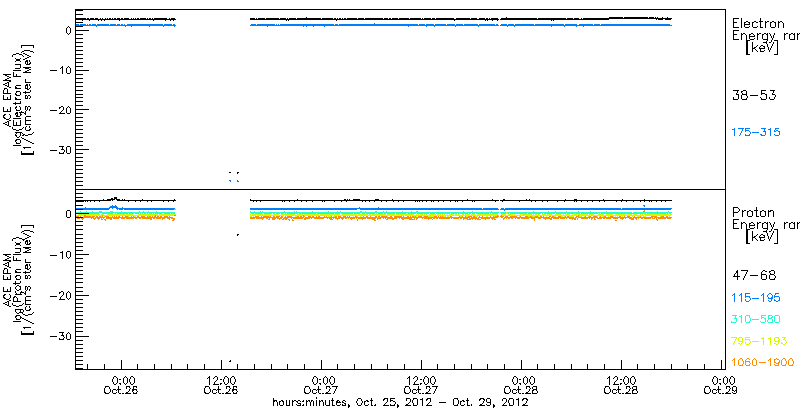Click the orange 1060-1900 proton legend label
Screen dimensions: 800x410
coord(762,362)
